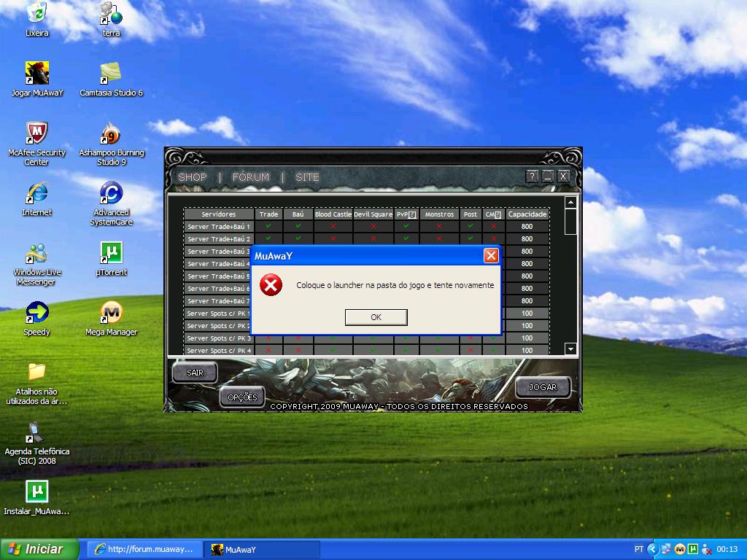Click the PT language indicator in taskbar
The width and height of the screenshot is (747, 560).
(x=639, y=549)
